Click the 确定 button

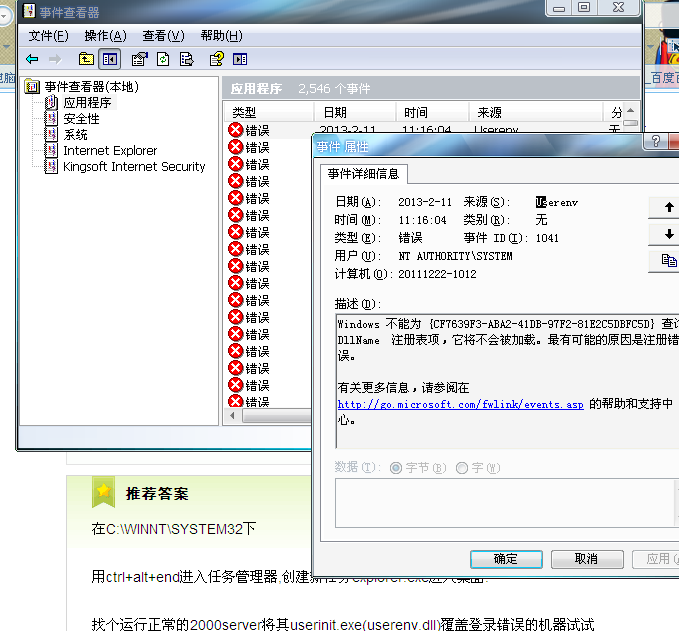[506, 559]
